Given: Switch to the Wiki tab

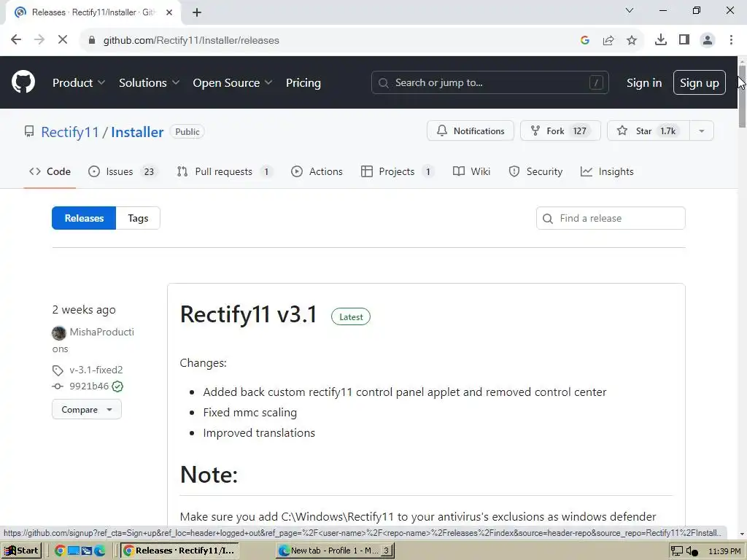Looking at the screenshot, I should (471, 171).
